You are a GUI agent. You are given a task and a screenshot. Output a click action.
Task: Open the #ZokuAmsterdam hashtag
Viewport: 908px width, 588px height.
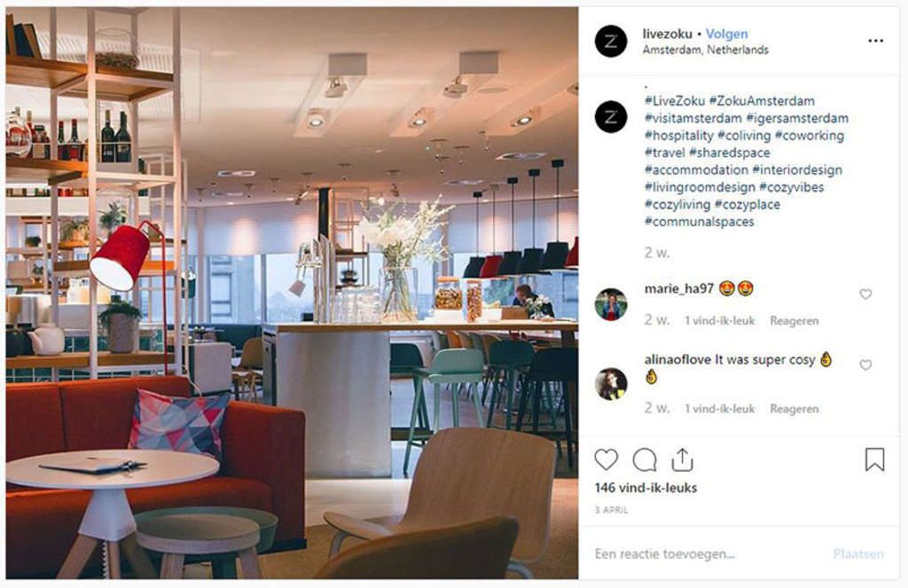coord(762,101)
